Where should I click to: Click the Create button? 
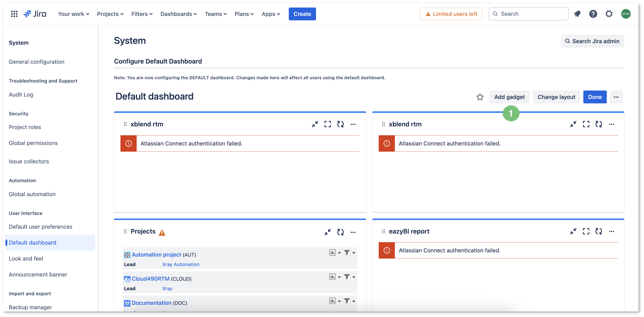click(x=302, y=14)
